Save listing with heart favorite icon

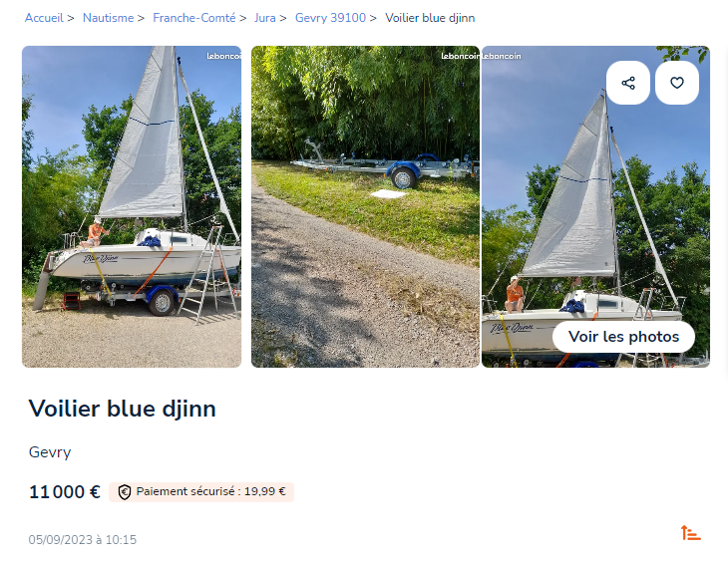click(x=677, y=83)
